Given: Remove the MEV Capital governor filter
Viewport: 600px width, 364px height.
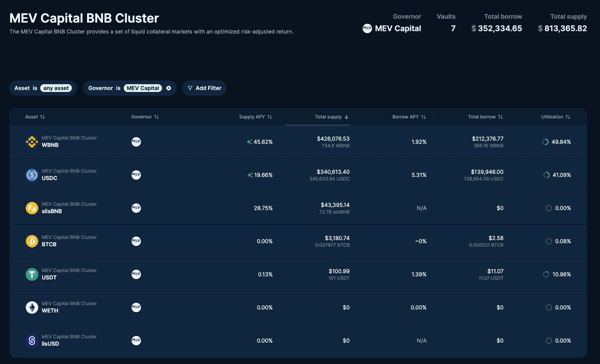Looking at the screenshot, I should pyautogui.click(x=168, y=88).
